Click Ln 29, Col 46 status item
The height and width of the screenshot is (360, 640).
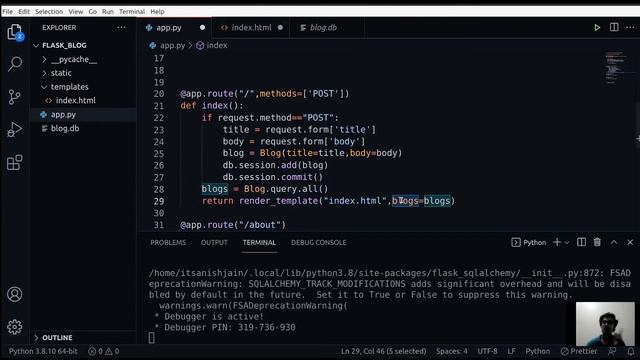[384, 351]
